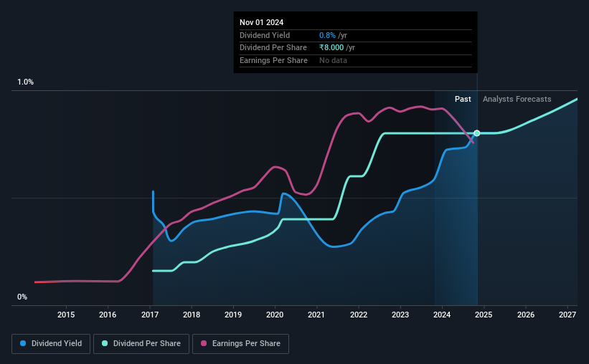Click the pink dot in Earnings Per Share legend

pos(204,343)
